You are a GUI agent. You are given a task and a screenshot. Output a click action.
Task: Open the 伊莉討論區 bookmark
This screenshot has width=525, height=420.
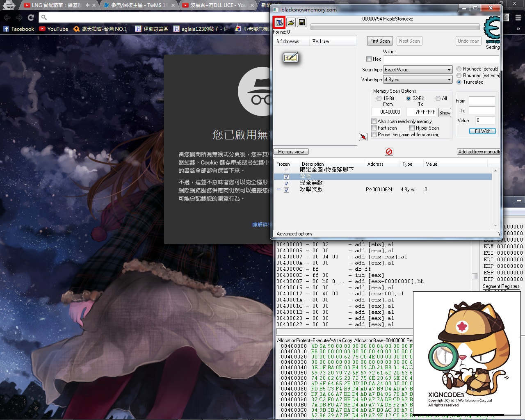[x=152, y=29]
